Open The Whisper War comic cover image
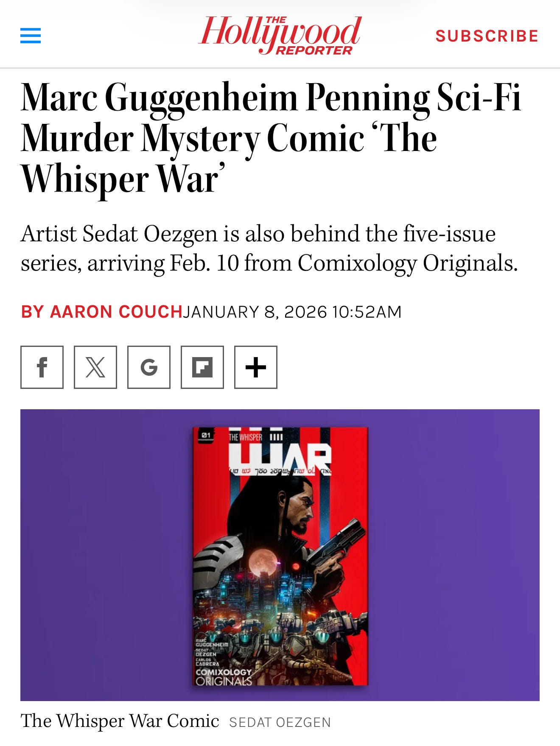The image size is (560, 746). 280,556
